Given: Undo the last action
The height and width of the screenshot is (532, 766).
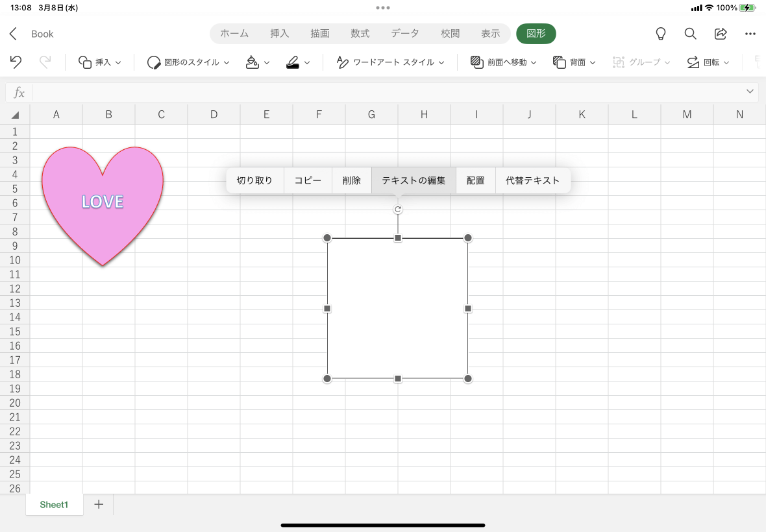Looking at the screenshot, I should (x=16, y=62).
